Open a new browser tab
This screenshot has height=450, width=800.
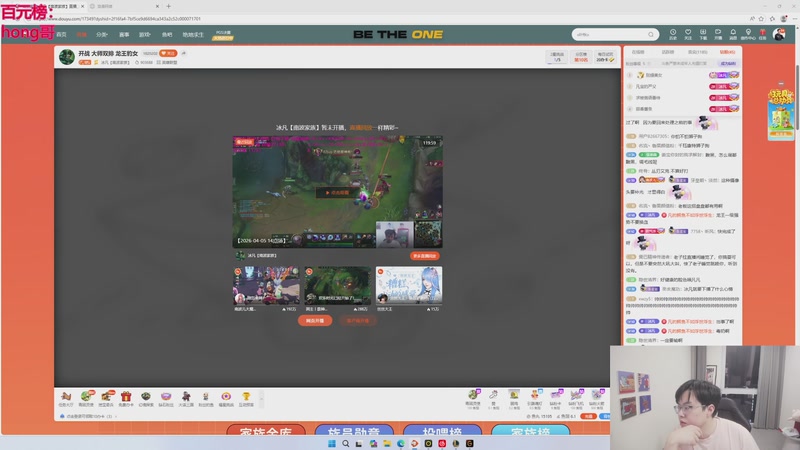(168, 6)
